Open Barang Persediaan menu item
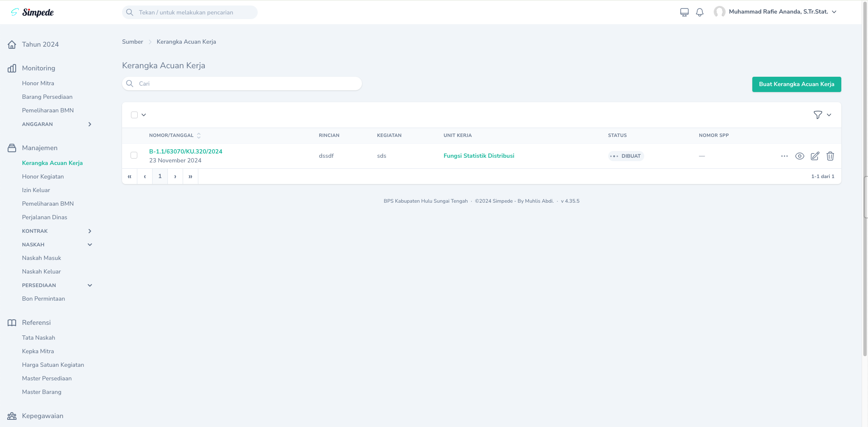This screenshot has height=427, width=868. (x=47, y=97)
